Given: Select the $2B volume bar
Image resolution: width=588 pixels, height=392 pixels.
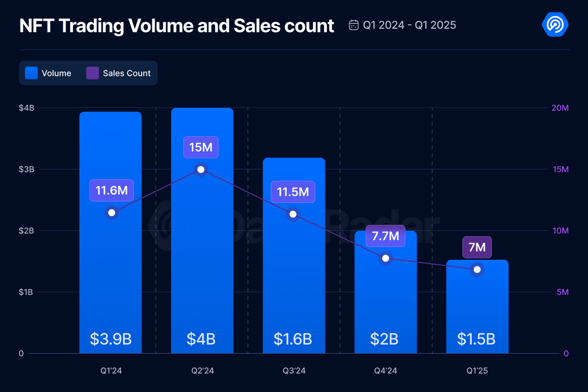Looking at the screenshot, I should pyautogui.click(x=385, y=292).
